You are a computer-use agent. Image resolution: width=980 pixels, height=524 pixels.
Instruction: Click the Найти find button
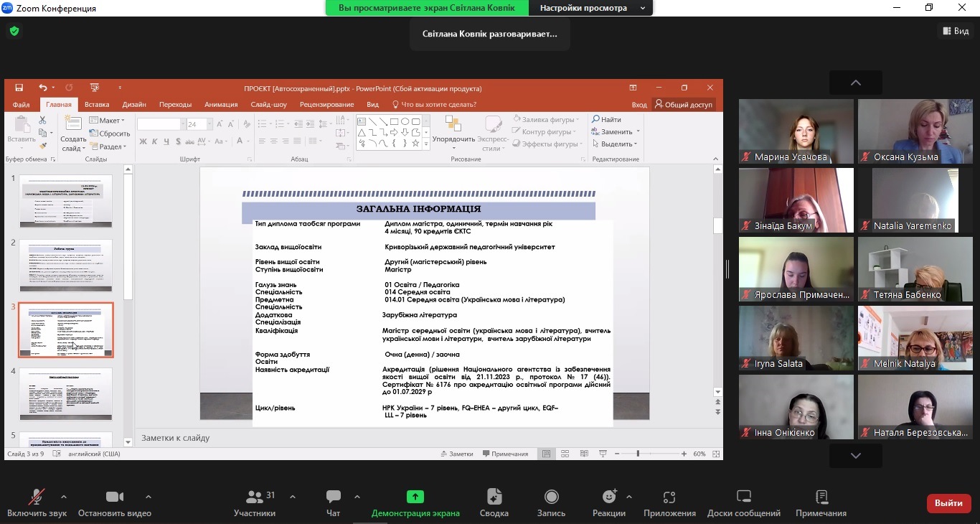coord(607,119)
